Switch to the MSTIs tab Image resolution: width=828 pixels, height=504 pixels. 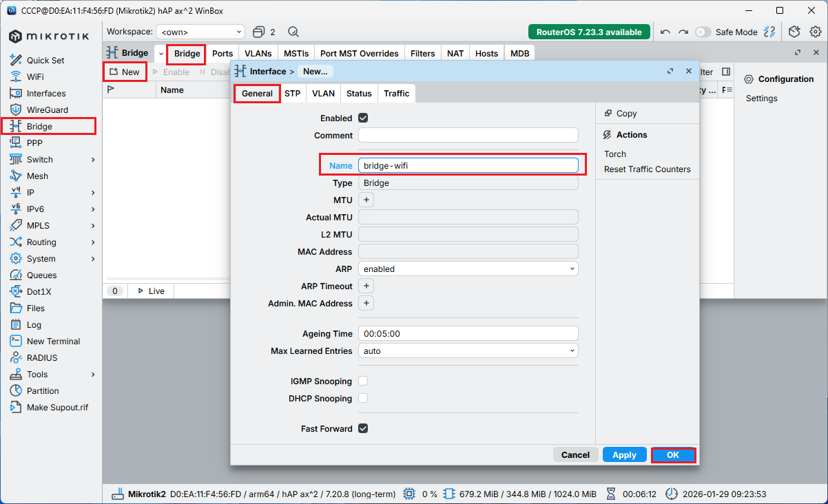click(x=296, y=54)
